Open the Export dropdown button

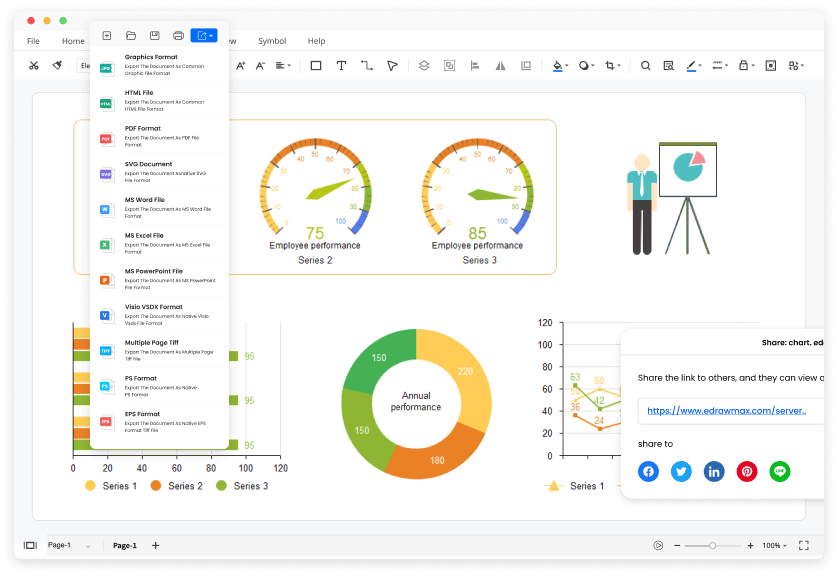coord(204,35)
